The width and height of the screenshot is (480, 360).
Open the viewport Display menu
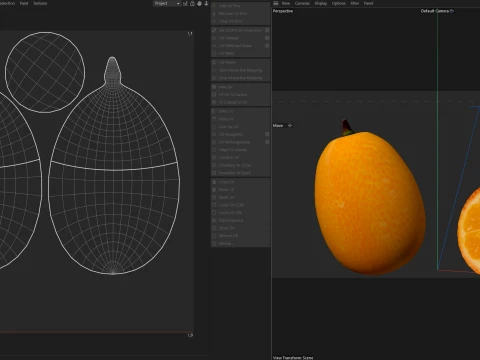(321, 3)
